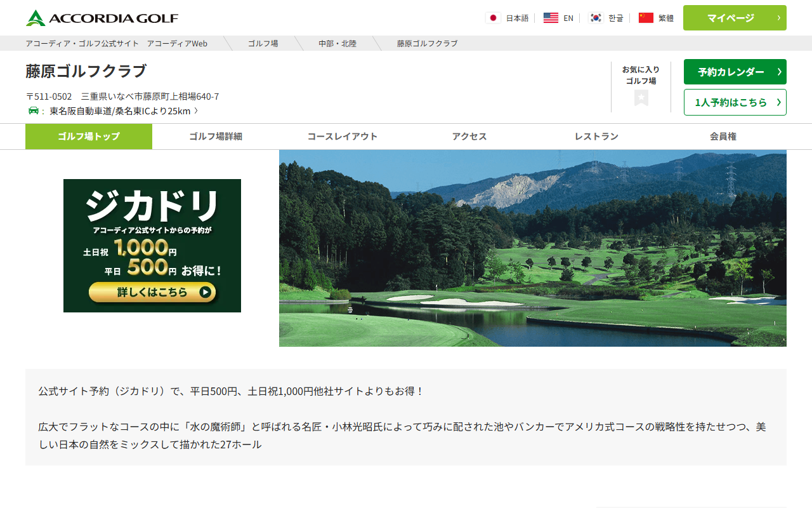Open 1人予約はこちら button
This screenshot has height=508, width=812.
pos(735,102)
